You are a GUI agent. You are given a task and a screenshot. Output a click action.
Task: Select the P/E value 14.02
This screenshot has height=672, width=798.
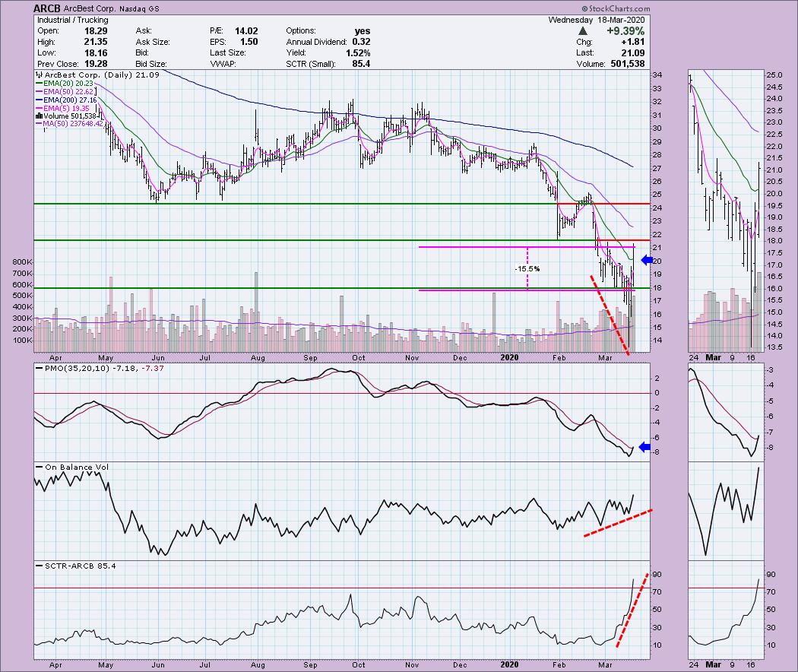tap(246, 31)
